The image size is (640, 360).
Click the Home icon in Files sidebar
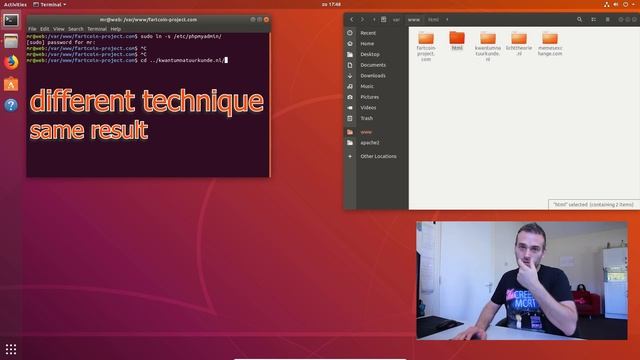click(350, 43)
